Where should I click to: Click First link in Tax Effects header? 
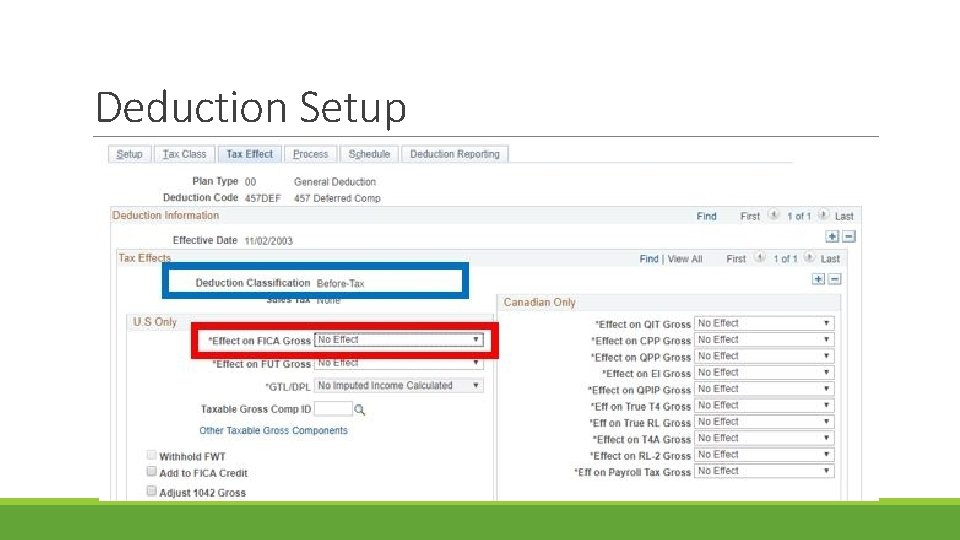[736, 259]
